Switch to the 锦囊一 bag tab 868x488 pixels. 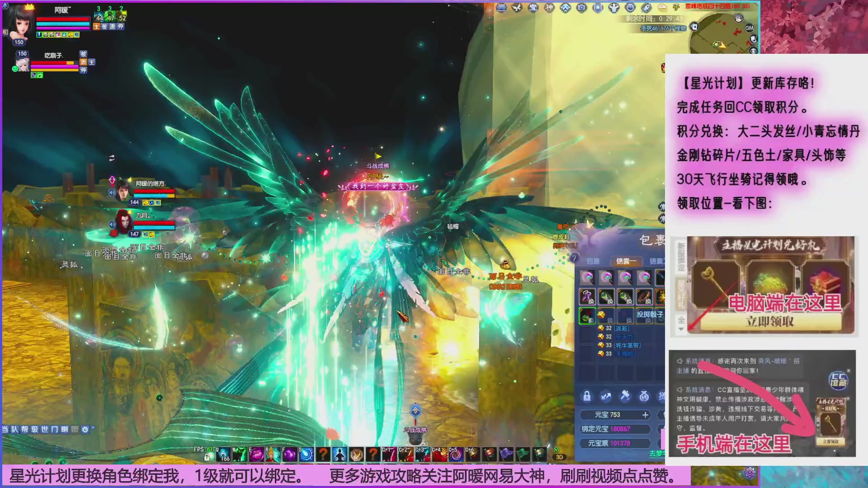tap(626, 261)
